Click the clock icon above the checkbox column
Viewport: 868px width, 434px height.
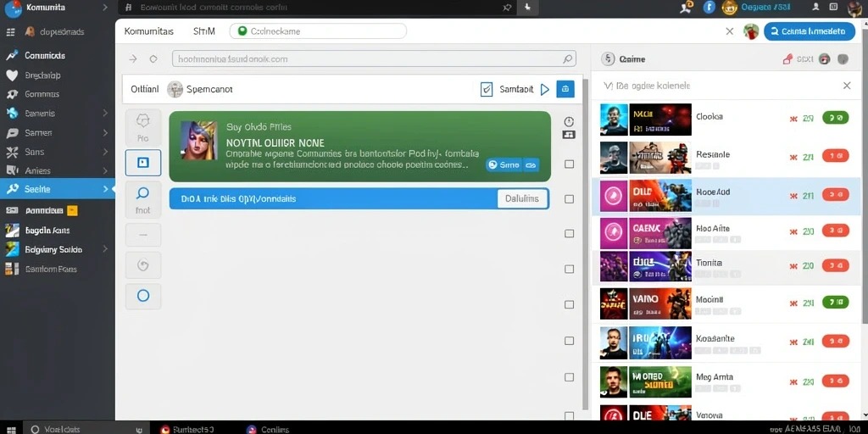tap(569, 122)
